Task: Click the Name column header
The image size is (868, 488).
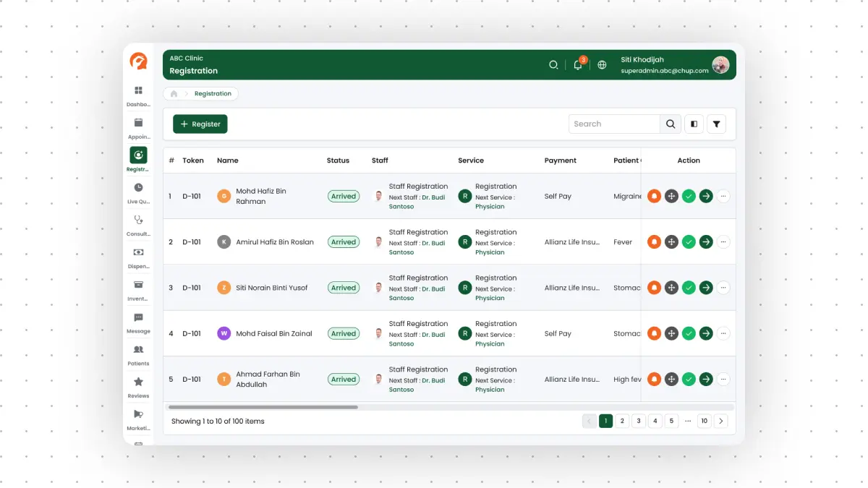Action: click(228, 160)
